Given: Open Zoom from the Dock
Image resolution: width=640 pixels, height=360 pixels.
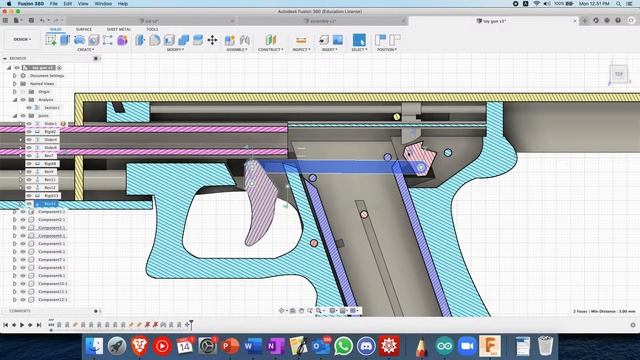Looking at the screenshot, I should (x=467, y=346).
